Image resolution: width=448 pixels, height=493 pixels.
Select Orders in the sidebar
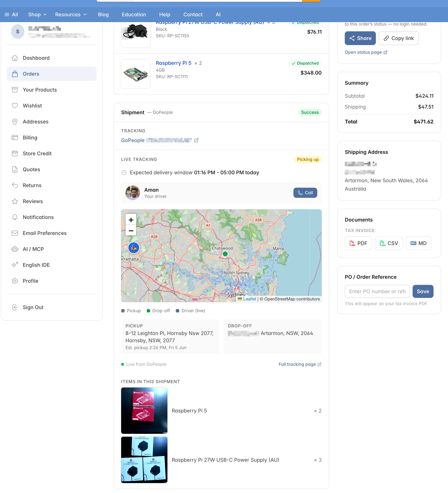52,74
